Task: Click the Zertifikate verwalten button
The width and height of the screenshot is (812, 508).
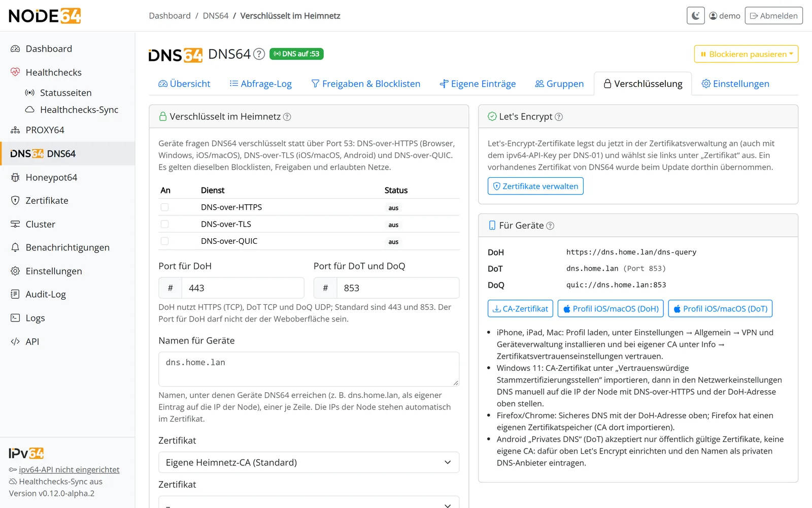Action: point(535,186)
